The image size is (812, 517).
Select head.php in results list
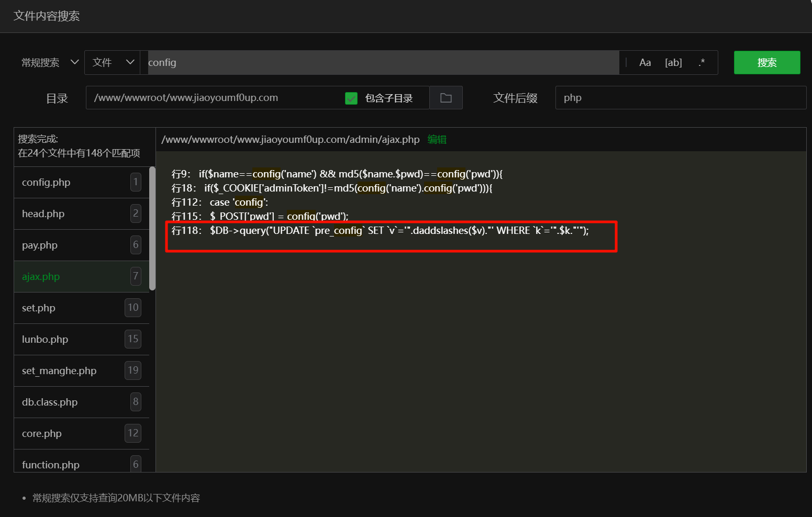(43, 214)
